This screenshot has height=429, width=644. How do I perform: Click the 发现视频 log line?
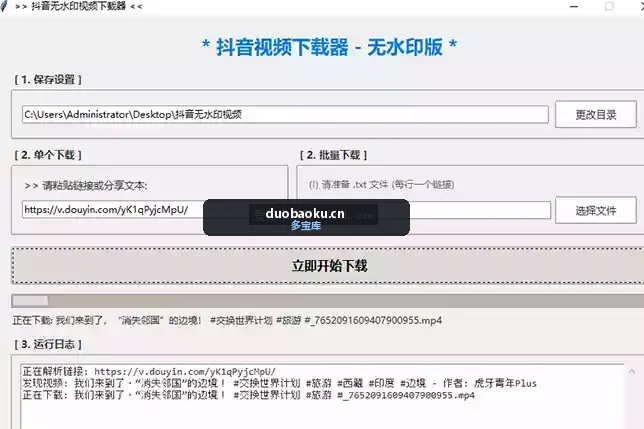coord(279,383)
